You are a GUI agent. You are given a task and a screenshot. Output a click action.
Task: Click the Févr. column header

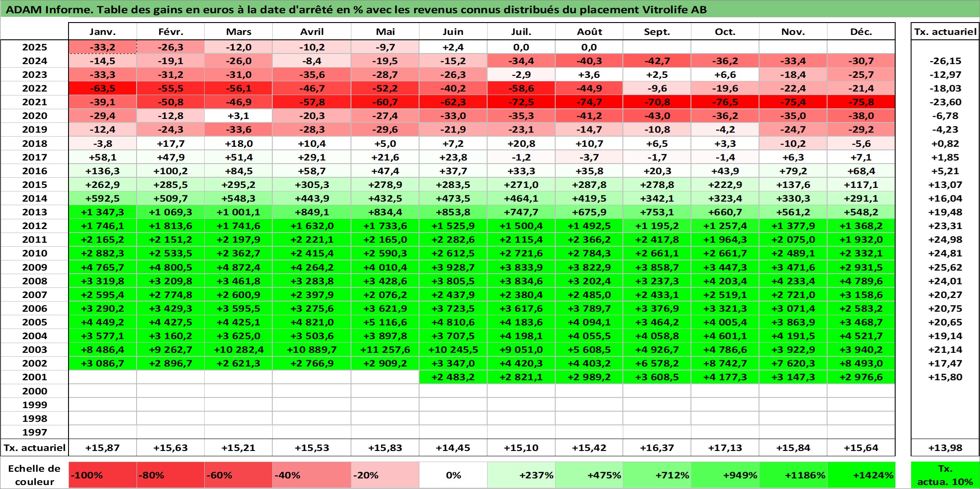171,31
